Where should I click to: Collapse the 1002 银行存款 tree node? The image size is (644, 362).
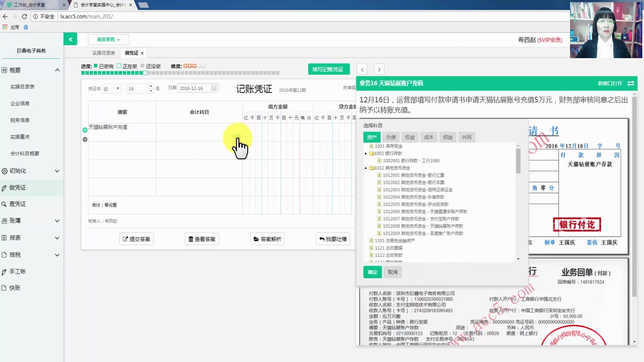pyautogui.click(x=366, y=154)
